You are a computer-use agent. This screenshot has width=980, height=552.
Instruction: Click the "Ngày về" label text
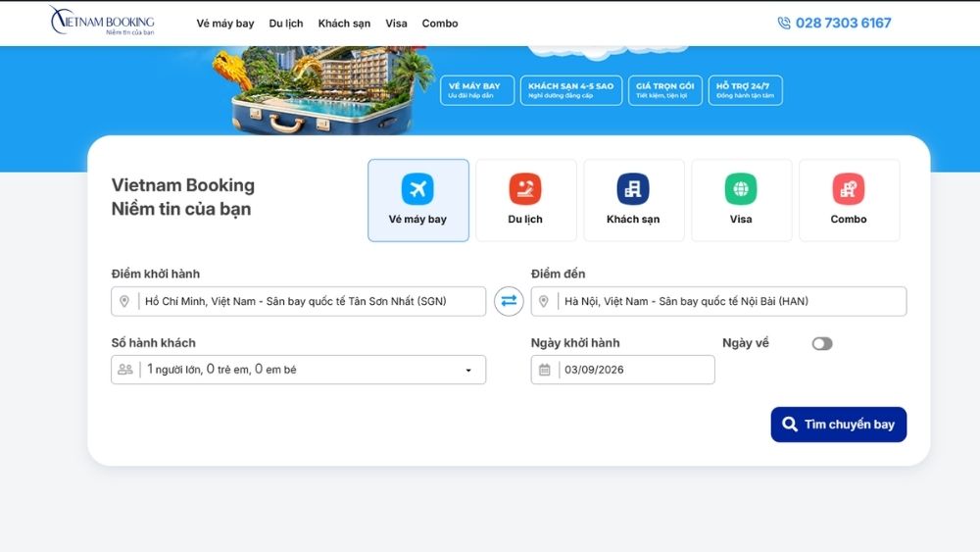pyautogui.click(x=746, y=342)
